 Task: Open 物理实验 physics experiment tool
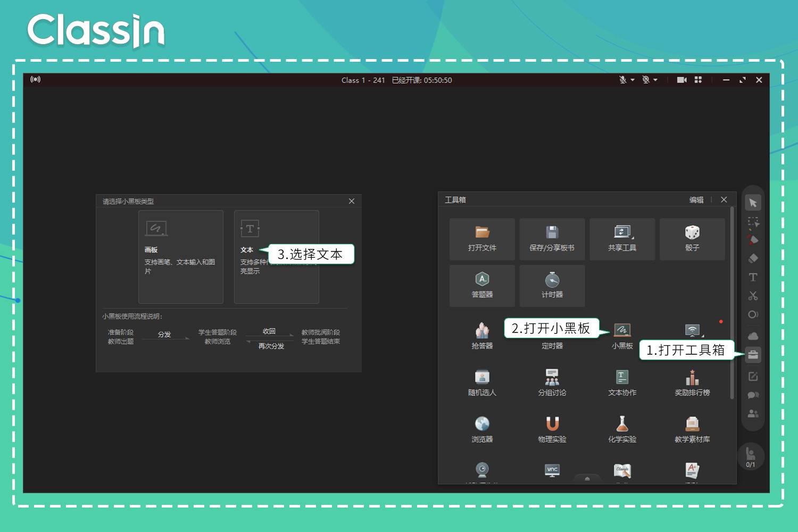pos(552,429)
